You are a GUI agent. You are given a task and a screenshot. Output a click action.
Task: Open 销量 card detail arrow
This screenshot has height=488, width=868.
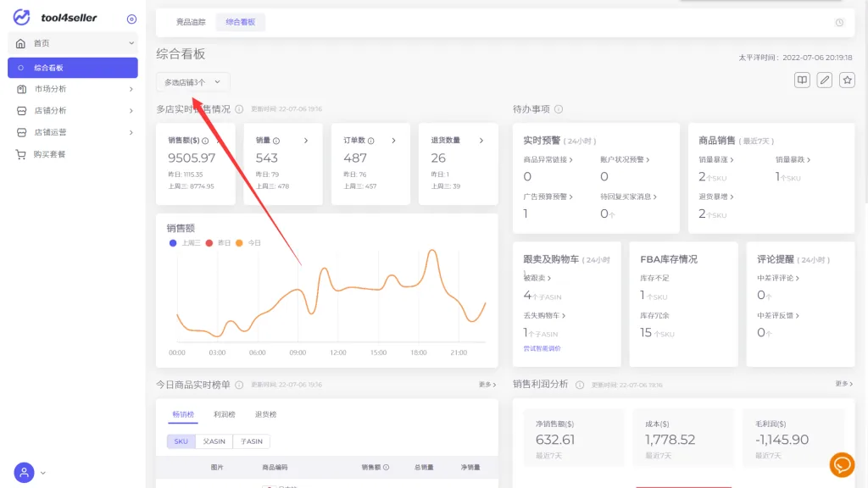pos(305,141)
